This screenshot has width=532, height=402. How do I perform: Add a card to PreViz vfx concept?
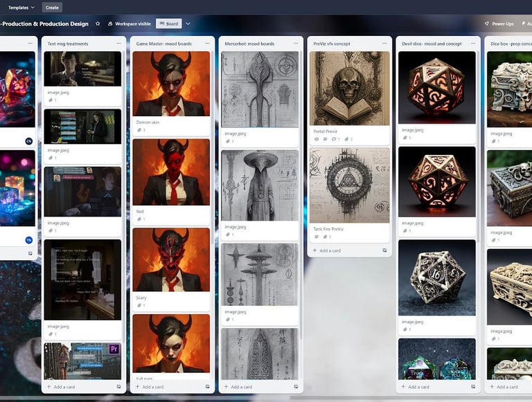pos(327,250)
